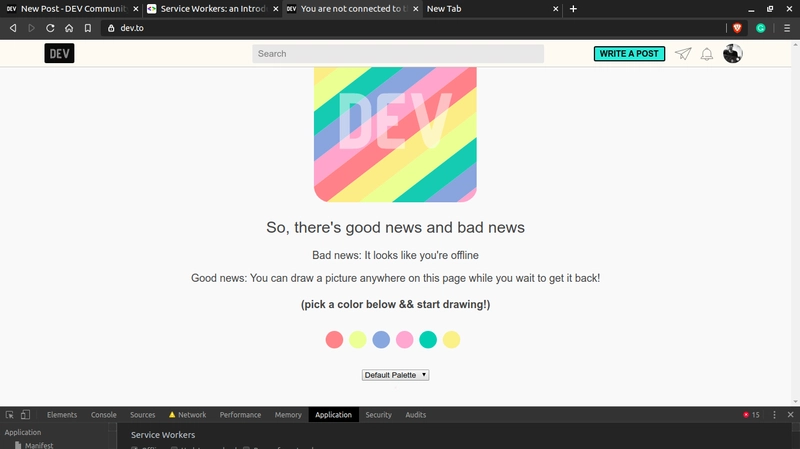Screen dimensions: 800x449
Task: Switch to the New Tab browser tab
Action: pos(490,9)
